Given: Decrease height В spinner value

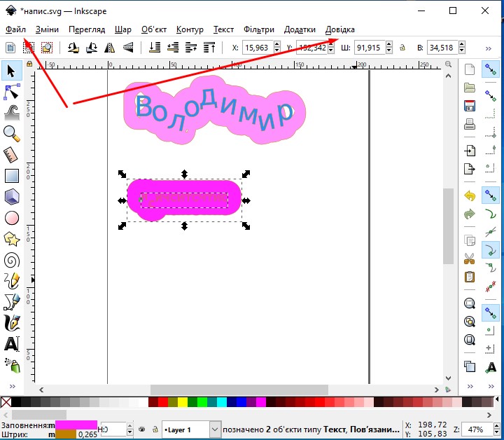Looking at the screenshot, I should click(462, 51).
